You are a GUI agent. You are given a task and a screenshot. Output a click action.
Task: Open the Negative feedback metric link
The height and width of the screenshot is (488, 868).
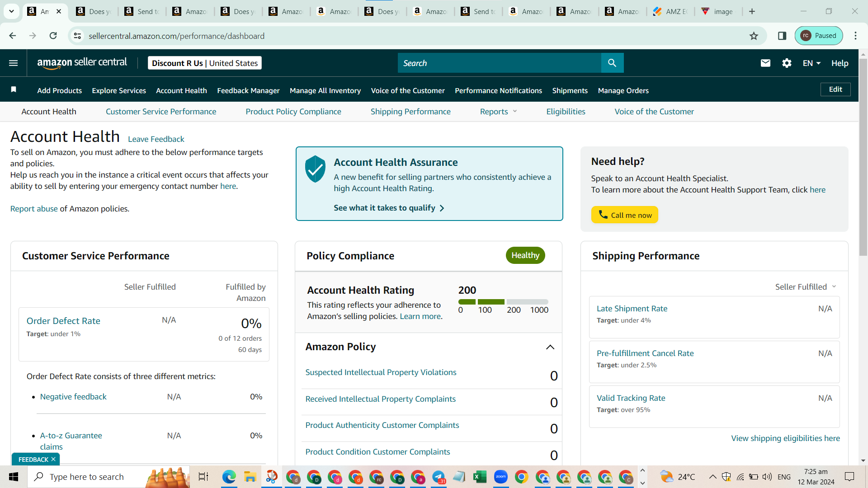pos(73,397)
